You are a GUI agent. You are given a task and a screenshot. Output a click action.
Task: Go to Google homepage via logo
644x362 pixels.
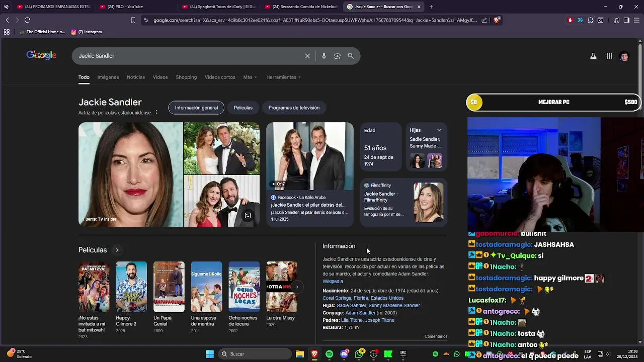click(41, 55)
